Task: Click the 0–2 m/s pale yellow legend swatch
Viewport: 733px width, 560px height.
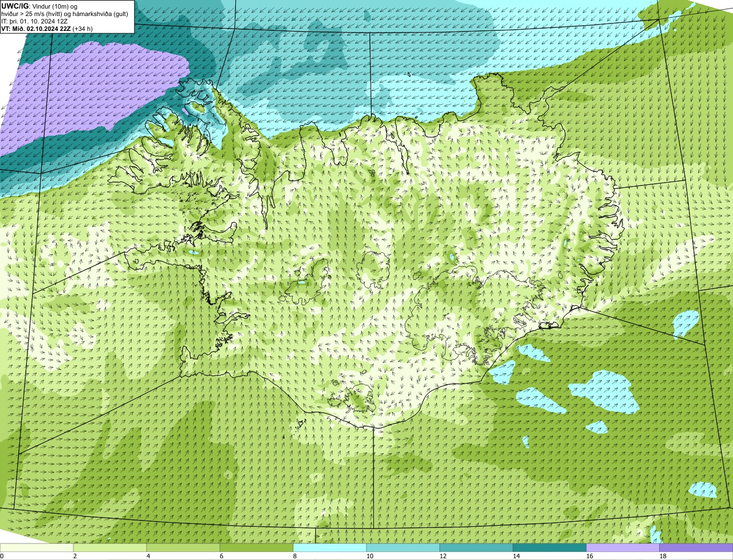Action: click(x=37, y=548)
